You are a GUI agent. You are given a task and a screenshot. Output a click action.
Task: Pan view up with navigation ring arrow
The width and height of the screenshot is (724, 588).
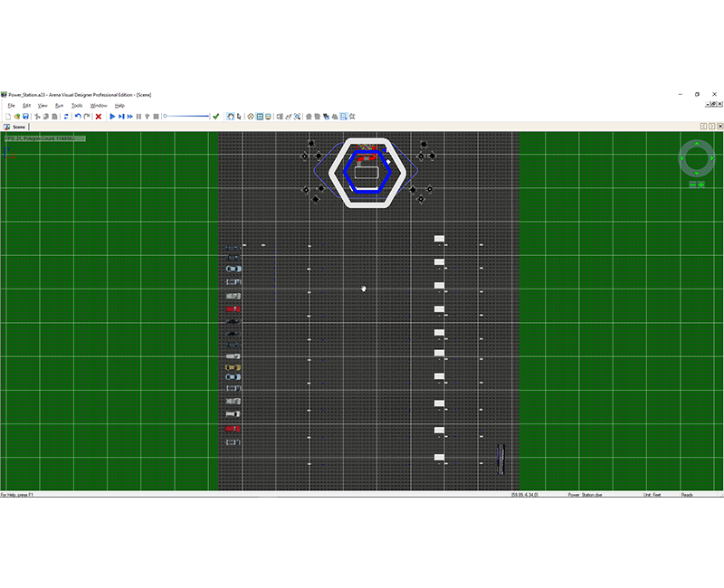point(697,145)
